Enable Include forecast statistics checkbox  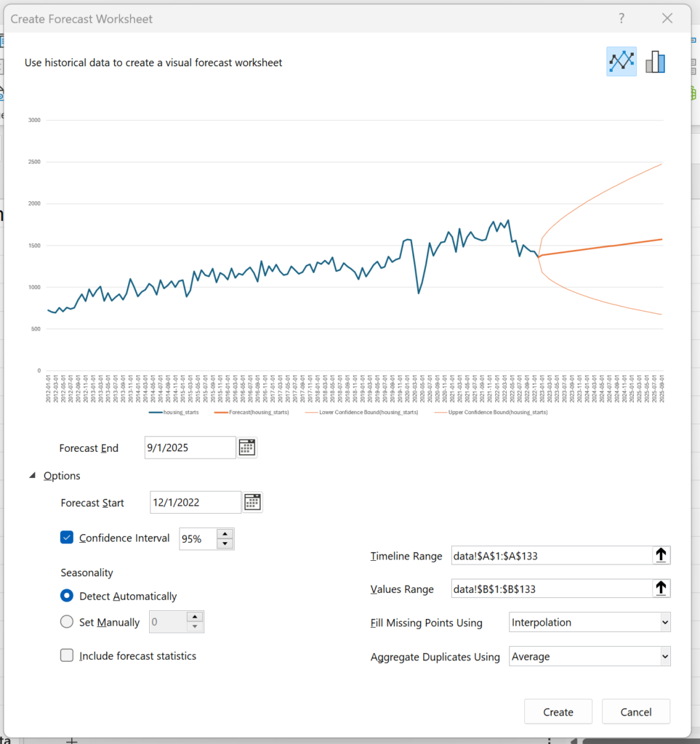[x=67, y=655]
